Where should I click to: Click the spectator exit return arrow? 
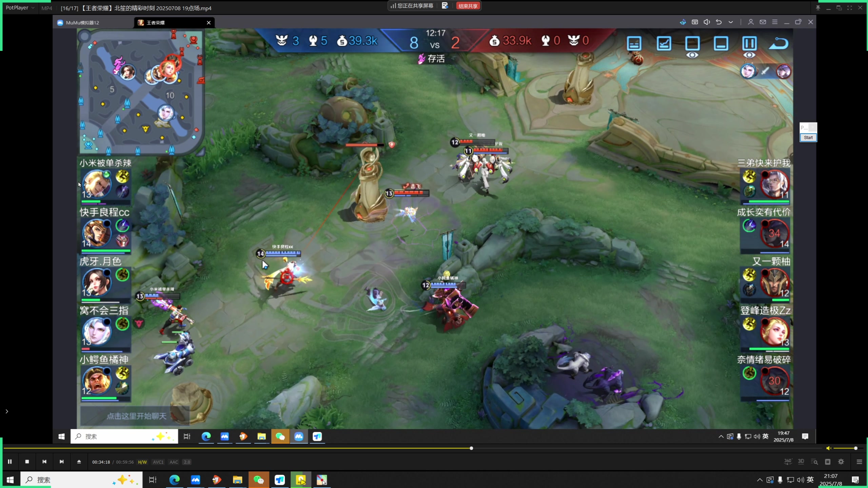click(778, 43)
